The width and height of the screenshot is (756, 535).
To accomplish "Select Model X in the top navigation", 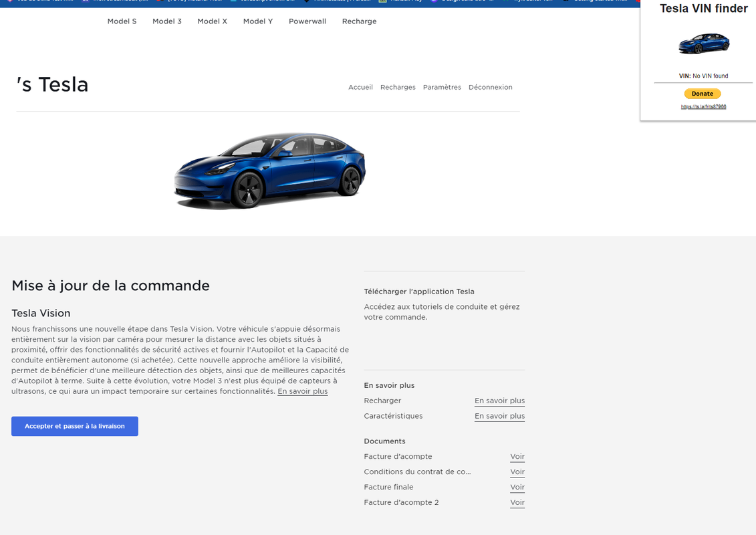I will [x=212, y=21].
